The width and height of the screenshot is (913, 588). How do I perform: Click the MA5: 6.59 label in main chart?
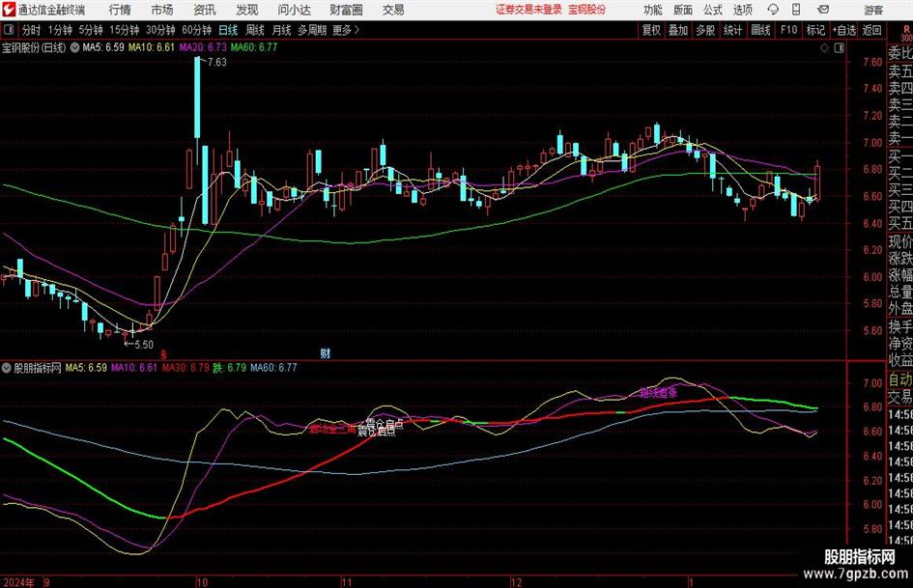tap(103, 47)
